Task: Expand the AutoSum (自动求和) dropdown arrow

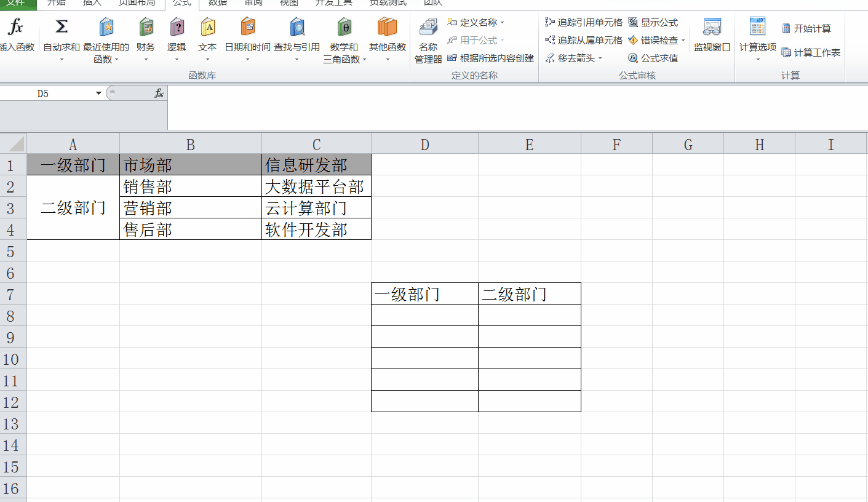Action: tap(62, 60)
